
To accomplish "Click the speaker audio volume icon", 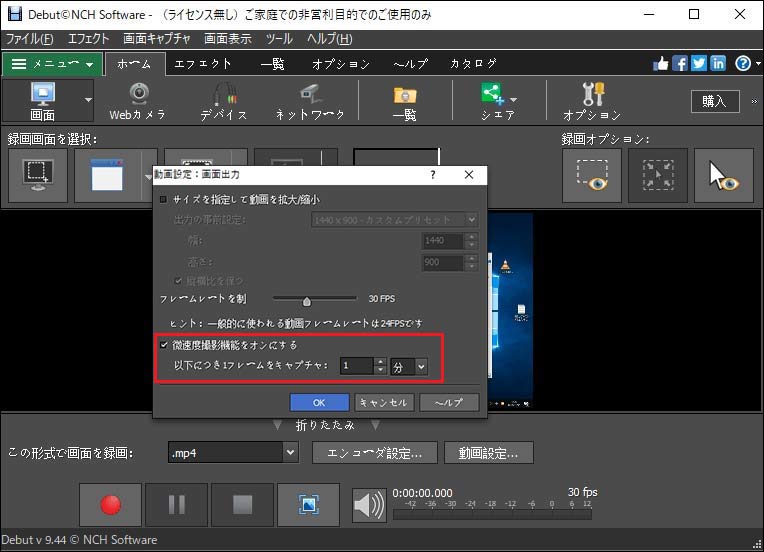I will pyautogui.click(x=369, y=505).
